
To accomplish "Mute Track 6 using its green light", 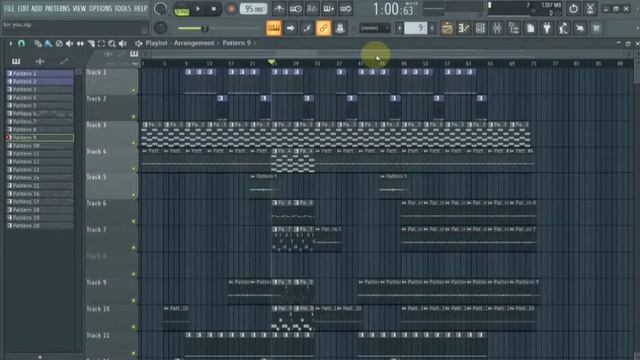I will [133, 221].
